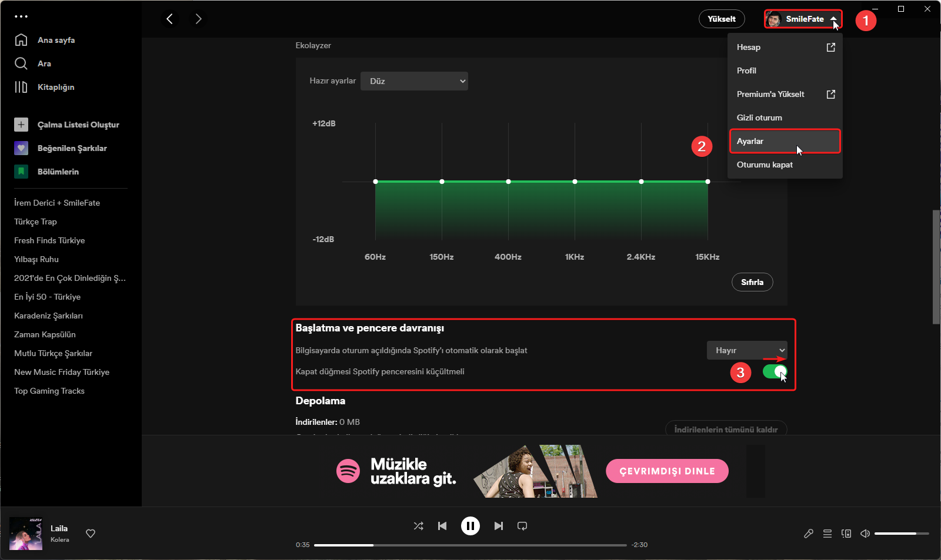Click the heart icon next to Laila

click(91, 534)
